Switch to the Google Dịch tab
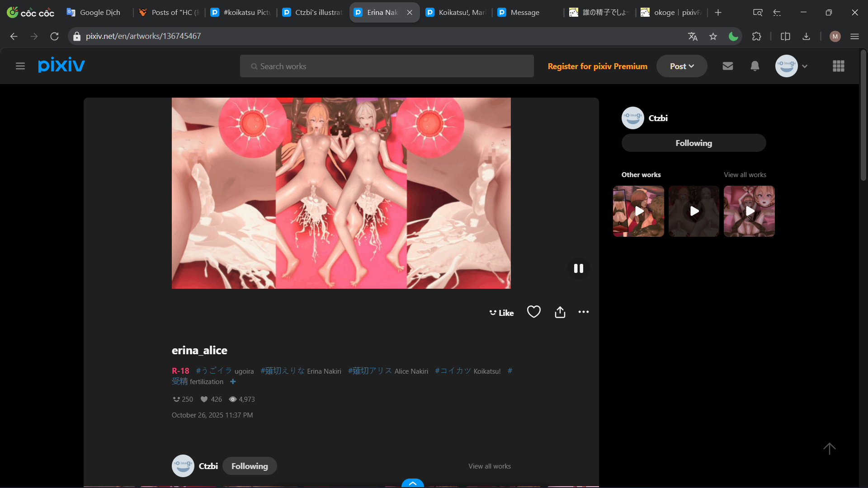The image size is (868, 488). tap(99, 13)
